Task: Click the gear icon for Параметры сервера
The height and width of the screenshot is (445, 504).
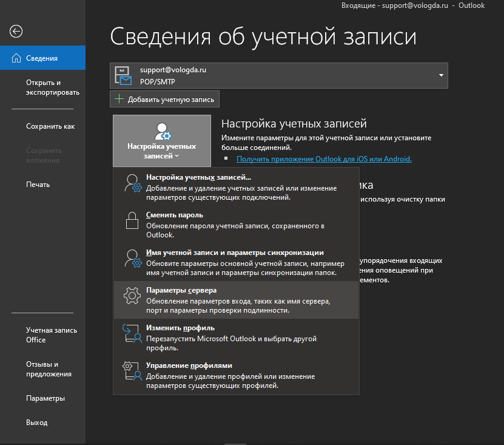Action: point(132,296)
